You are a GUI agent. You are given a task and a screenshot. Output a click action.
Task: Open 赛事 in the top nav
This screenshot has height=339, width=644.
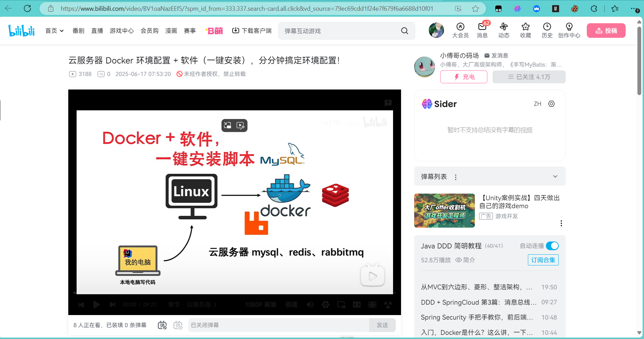point(190,31)
